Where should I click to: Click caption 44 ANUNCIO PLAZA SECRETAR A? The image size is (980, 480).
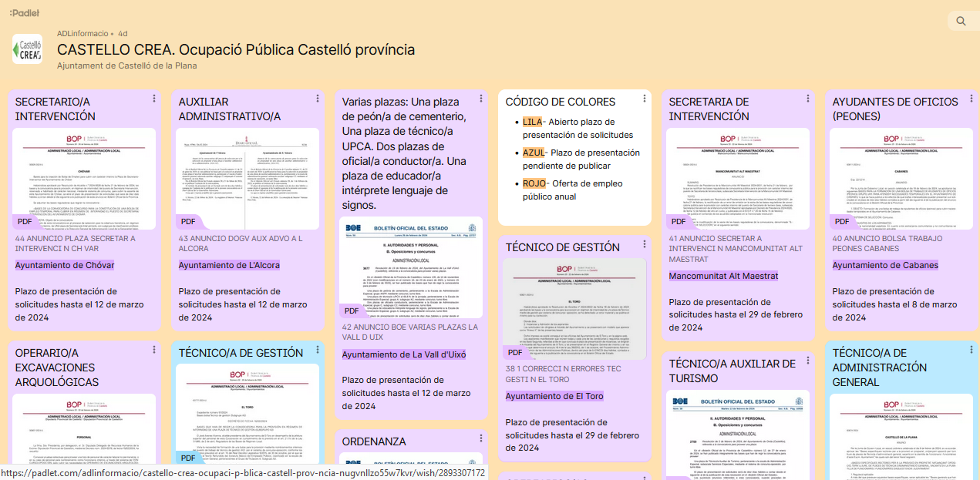click(x=76, y=244)
